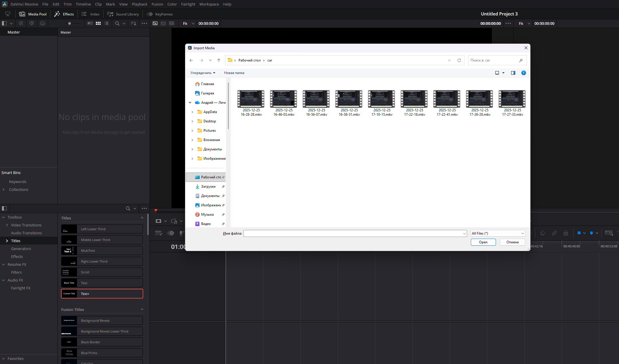The height and width of the screenshot is (364, 619).
Task: Click the Open button
Action: (x=483, y=242)
